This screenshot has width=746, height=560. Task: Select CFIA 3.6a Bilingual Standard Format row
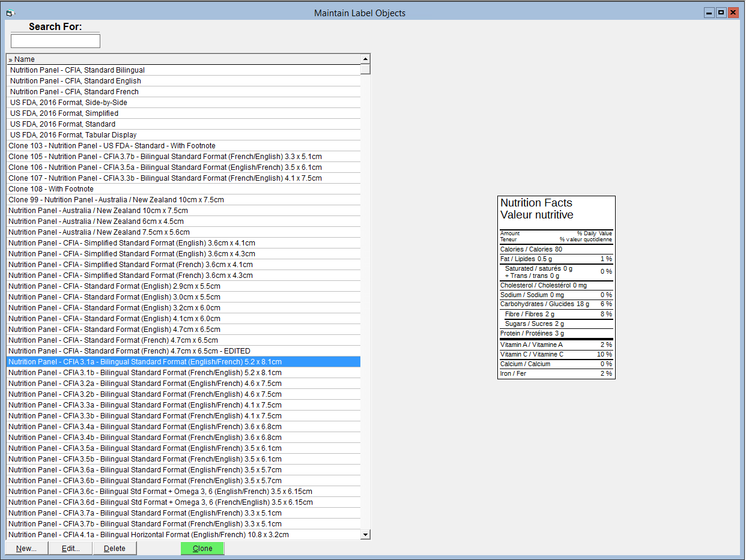click(184, 470)
